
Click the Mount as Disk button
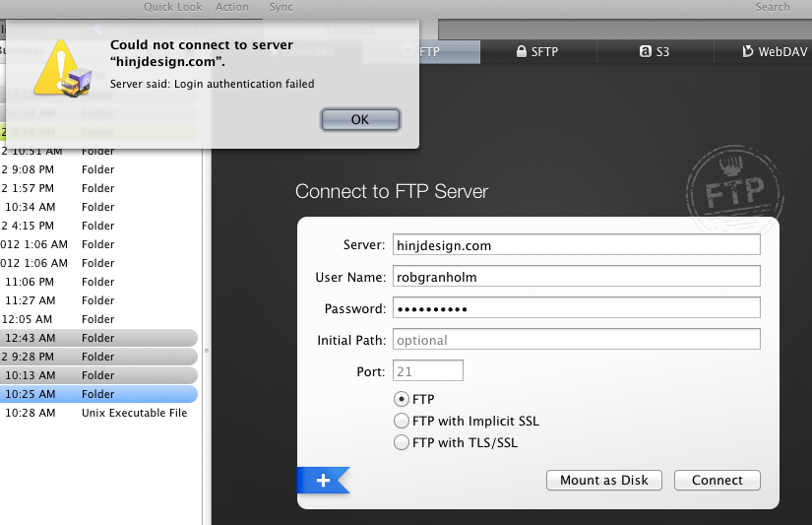[603, 480]
